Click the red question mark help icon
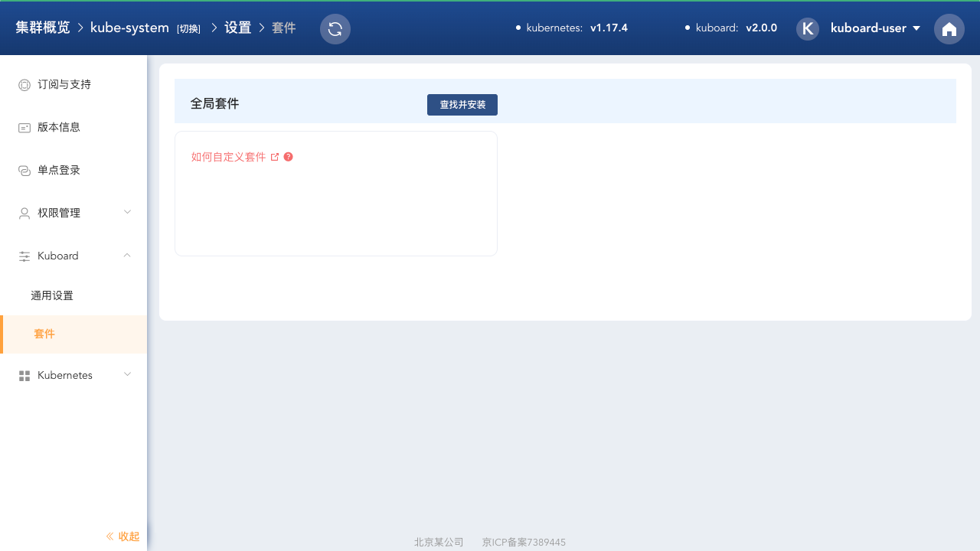The width and height of the screenshot is (980, 551). (289, 157)
